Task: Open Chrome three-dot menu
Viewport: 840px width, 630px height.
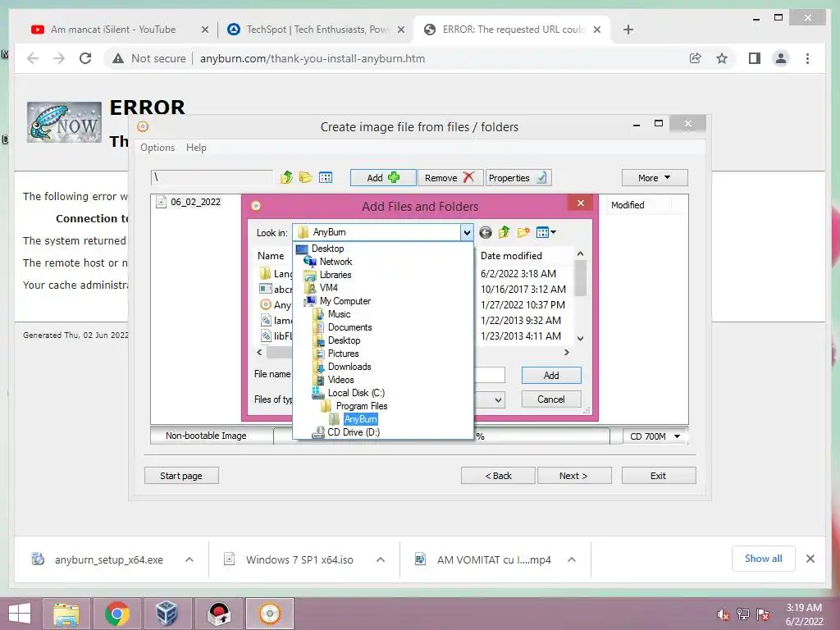Action: [807, 58]
